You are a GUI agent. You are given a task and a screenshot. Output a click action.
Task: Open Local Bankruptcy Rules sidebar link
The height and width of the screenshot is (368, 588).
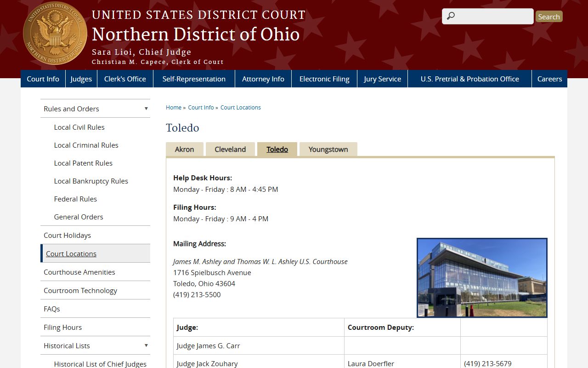point(91,181)
